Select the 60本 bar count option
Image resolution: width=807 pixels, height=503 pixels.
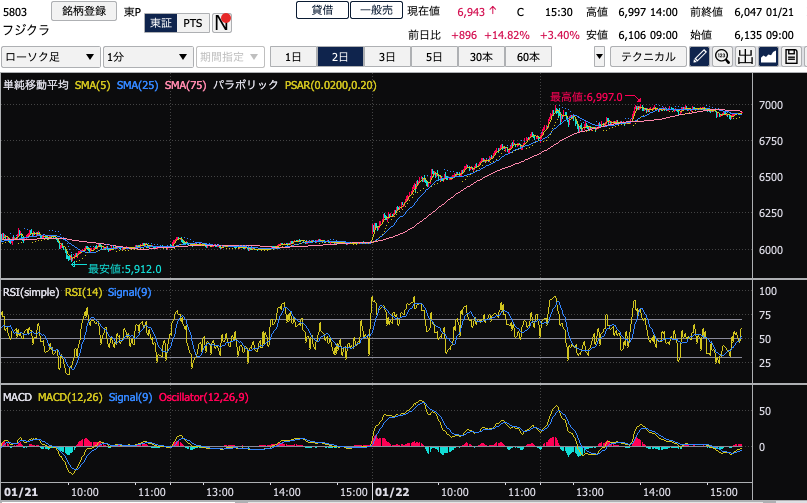pos(527,57)
